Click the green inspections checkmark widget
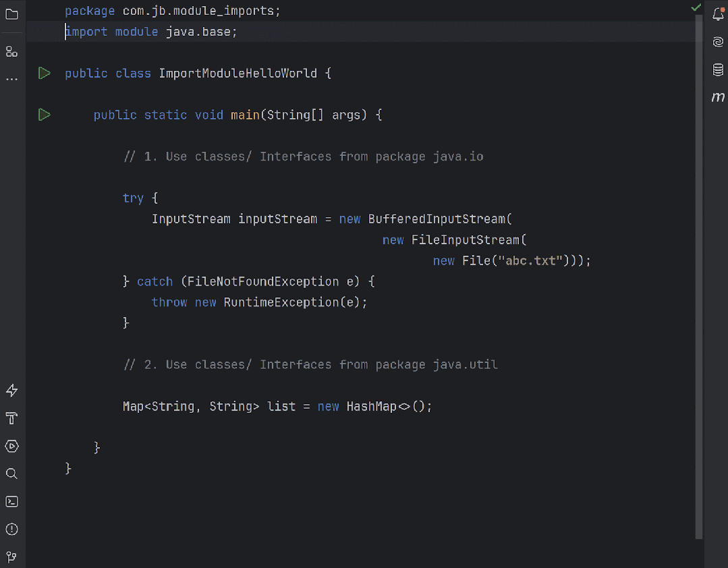 696,7
